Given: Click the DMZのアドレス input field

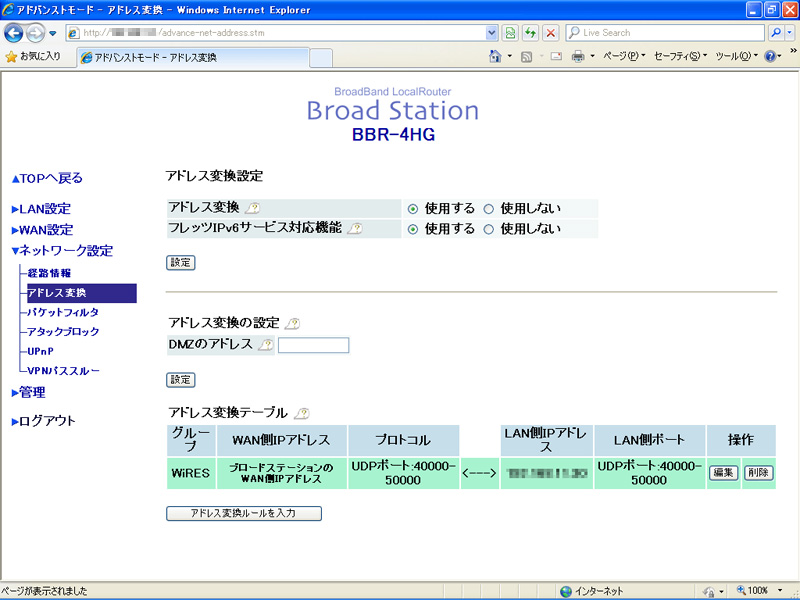Looking at the screenshot, I should [x=313, y=345].
